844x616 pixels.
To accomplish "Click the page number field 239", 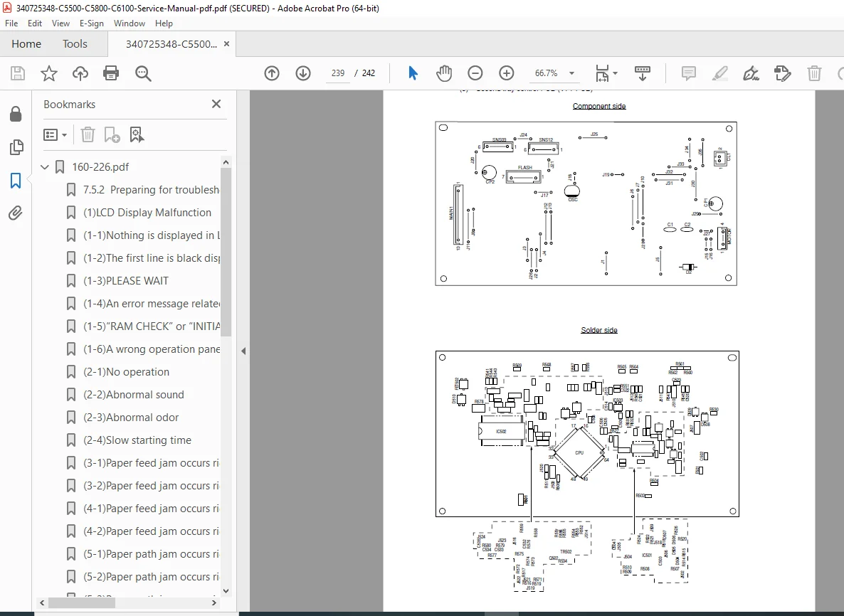I will click(338, 73).
